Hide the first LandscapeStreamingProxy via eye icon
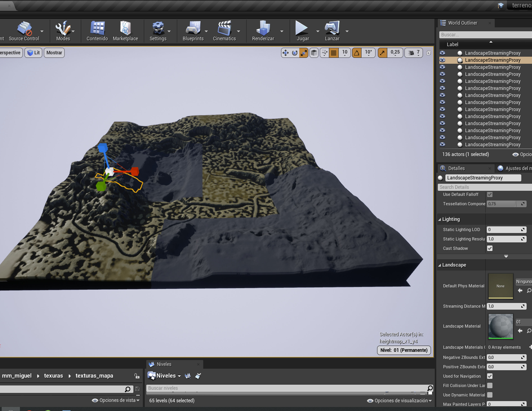This screenshot has width=532, height=411. (x=442, y=53)
